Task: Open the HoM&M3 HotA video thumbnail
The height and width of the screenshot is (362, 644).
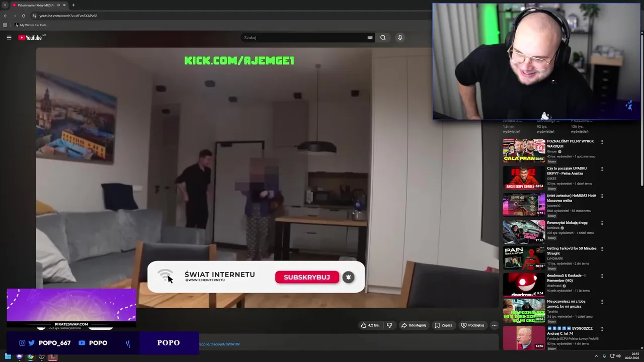Action: [524, 204]
